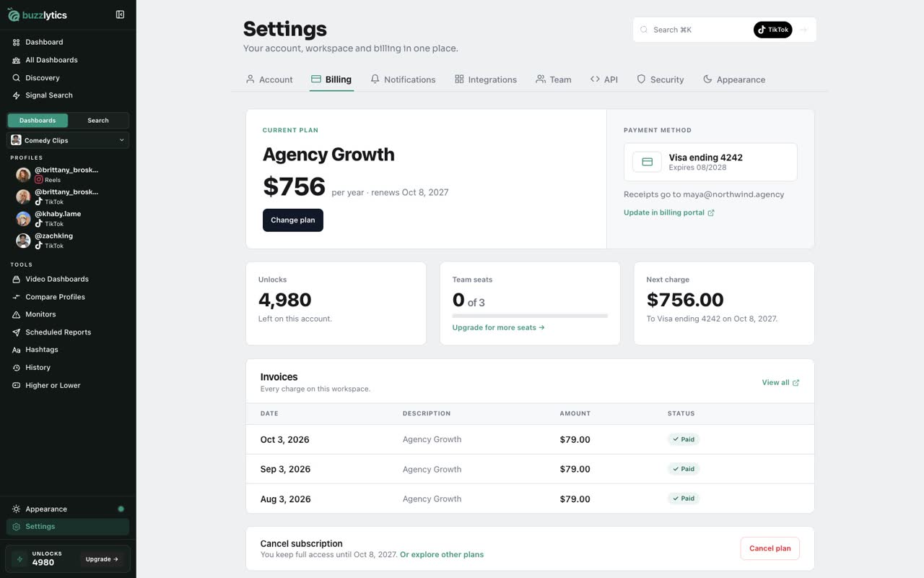Viewport: 924px width, 578px height.
Task: Switch sidebar to Search mode
Action: pyautogui.click(x=98, y=121)
